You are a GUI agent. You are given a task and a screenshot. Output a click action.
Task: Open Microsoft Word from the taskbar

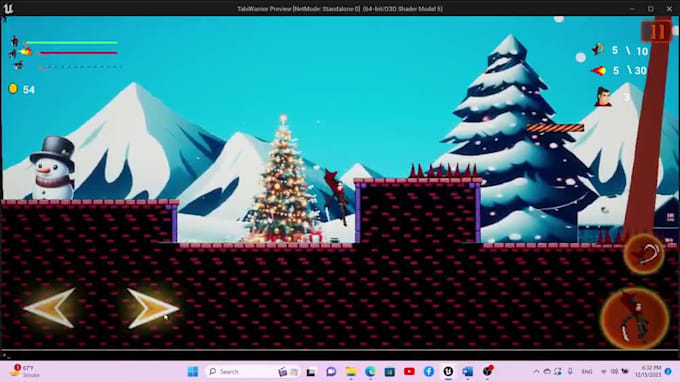click(x=468, y=372)
